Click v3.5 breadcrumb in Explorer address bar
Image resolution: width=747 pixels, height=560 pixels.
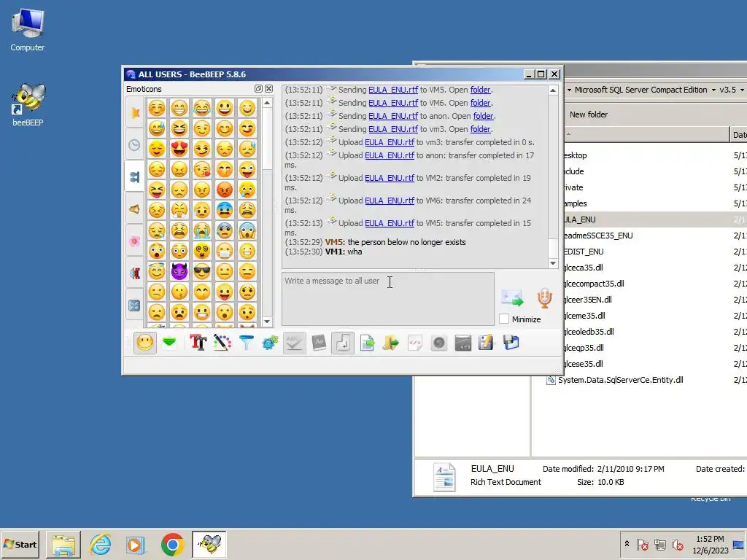click(x=727, y=90)
